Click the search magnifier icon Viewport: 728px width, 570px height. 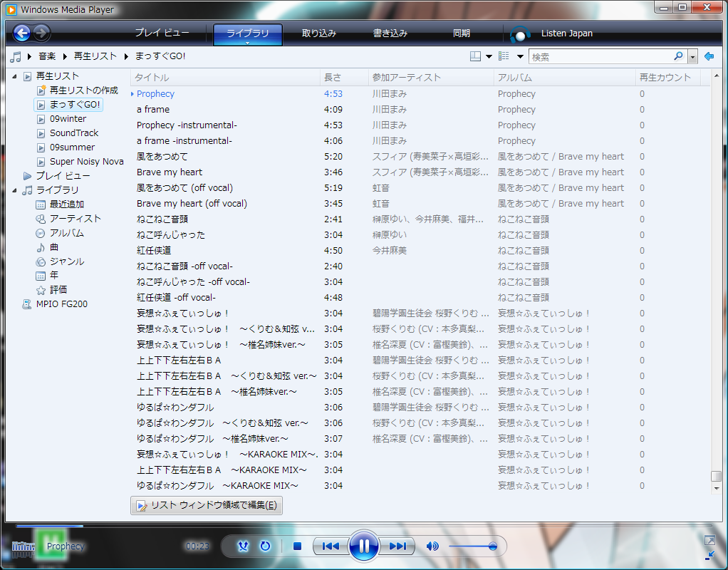click(x=678, y=56)
